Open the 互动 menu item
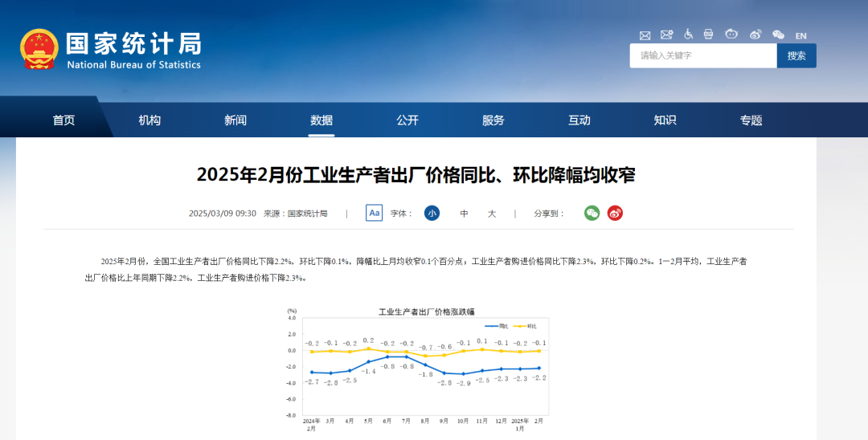This screenshot has width=868, height=440. [579, 120]
